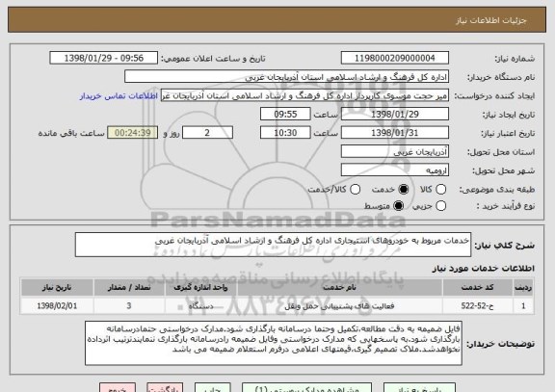Click the شهر محل تحویل field ارومیه
555x392 pixels.
coord(395,170)
